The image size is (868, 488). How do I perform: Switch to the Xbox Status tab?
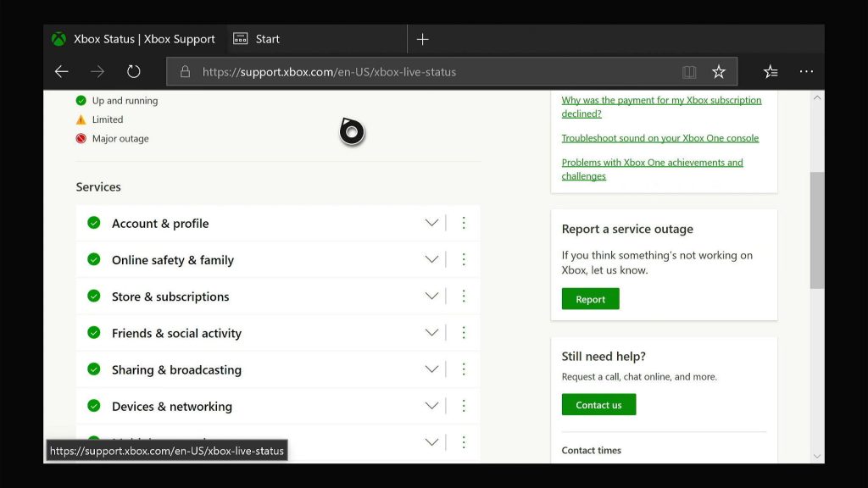tap(135, 39)
